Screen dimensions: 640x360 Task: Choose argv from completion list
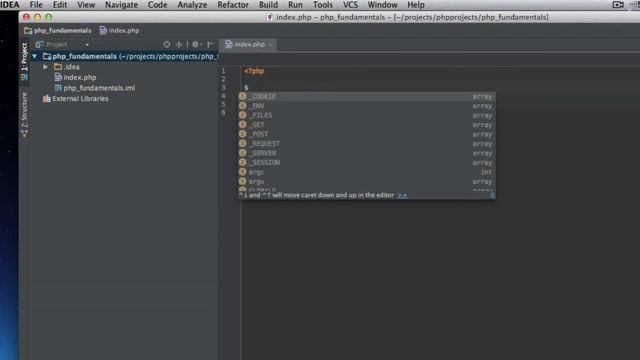367,182
